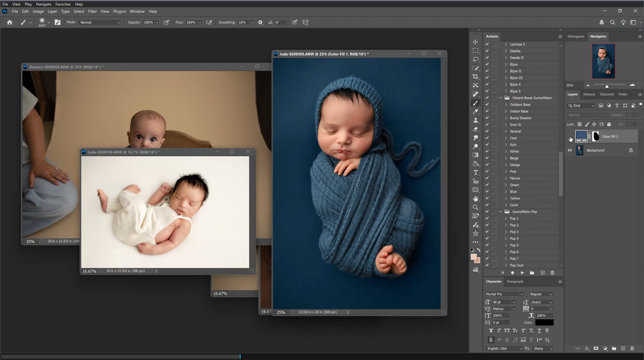The height and width of the screenshot is (360, 644).
Task: Switch to the Paragraph tab
Action: pyautogui.click(x=515, y=282)
